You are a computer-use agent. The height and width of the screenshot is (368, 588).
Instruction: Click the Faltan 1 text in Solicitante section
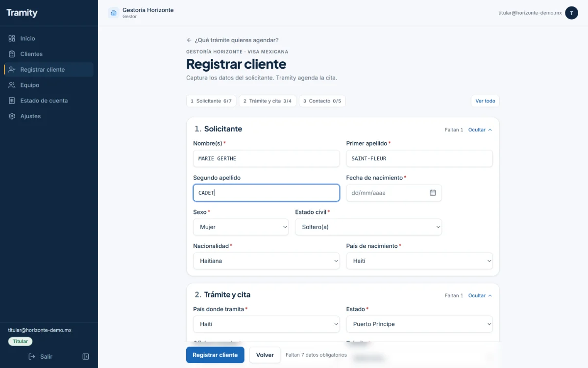tap(454, 130)
